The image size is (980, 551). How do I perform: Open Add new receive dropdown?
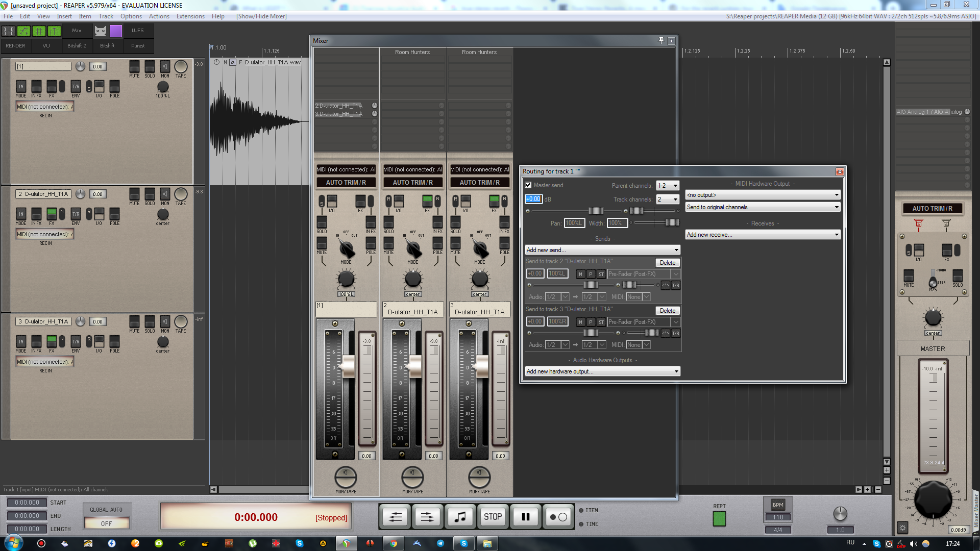point(763,235)
